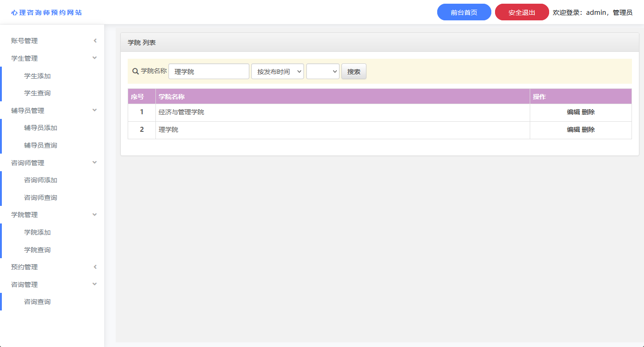This screenshot has height=347, width=644.
Task: Edit the 经济与管理学院 row
Action: 573,112
